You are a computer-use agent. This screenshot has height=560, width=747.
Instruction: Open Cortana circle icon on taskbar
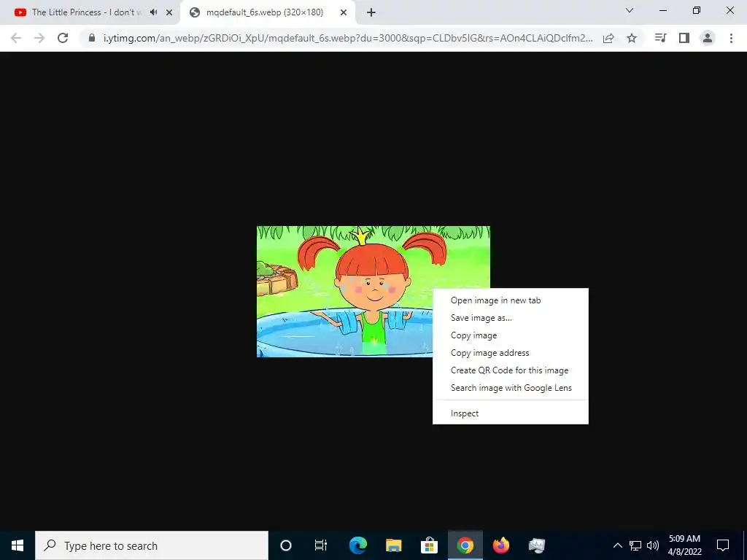[285, 545]
